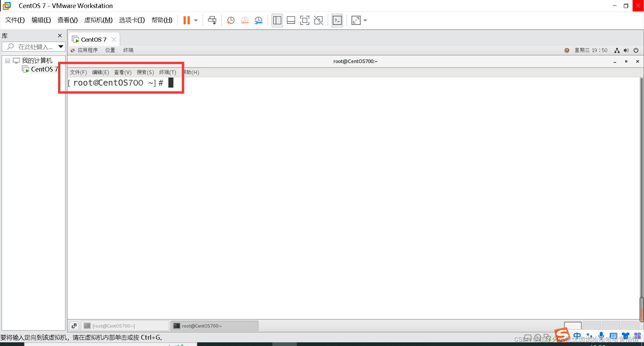Click the show desktop taskbar icon
The image size is (644, 346).
[x=74, y=326]
